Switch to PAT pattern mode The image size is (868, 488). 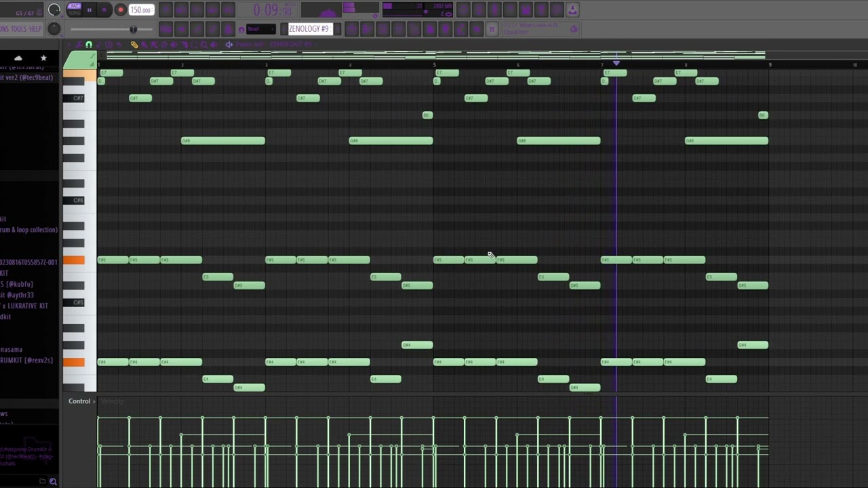[x=74, y=6]
